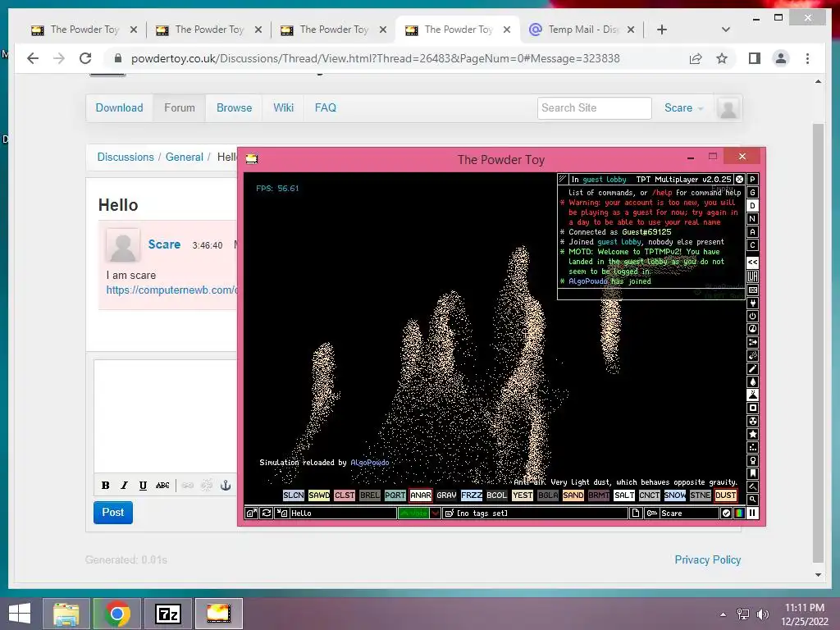
Task: Open the Browse nav item
Action: (234, 107)
